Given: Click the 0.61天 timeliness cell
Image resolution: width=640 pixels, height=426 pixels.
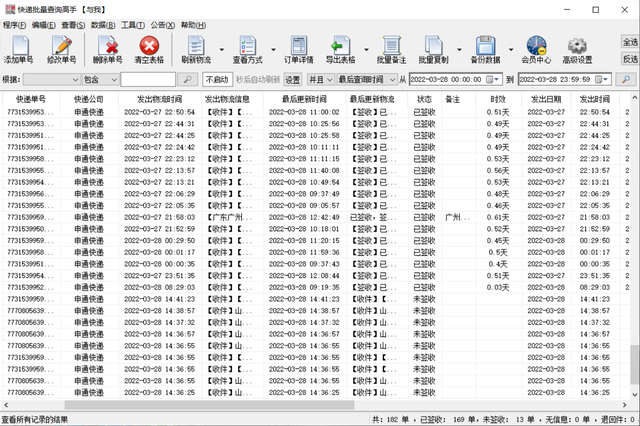Looking at the screenshot, I should click(x=498, y=217).
